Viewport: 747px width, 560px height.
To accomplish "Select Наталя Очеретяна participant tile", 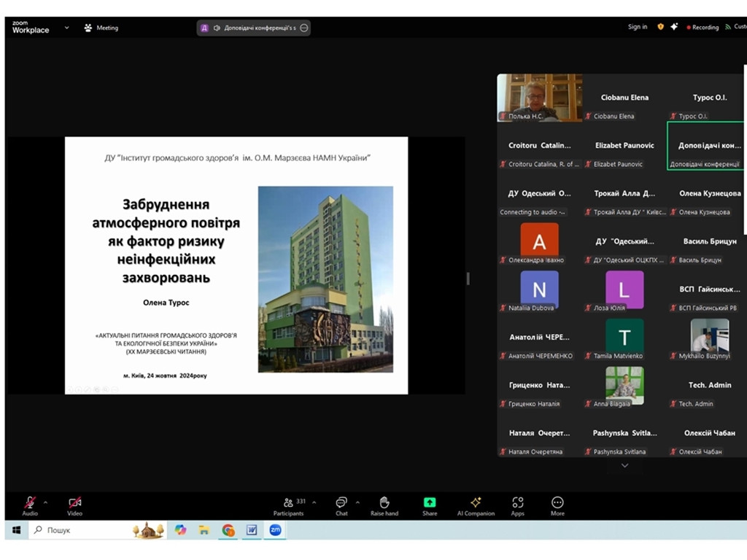I will coord(539,433).
